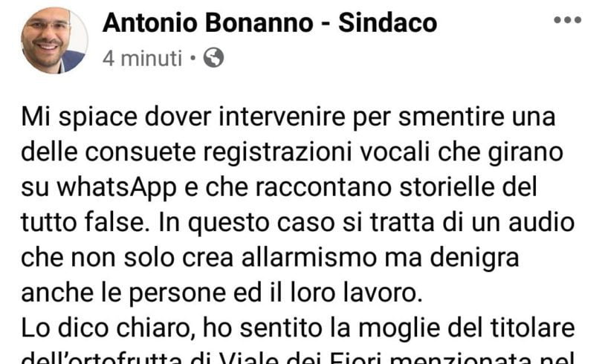Click the word "allarmismo" in the post
Screen dimensions: 608x364
(309, 257)
